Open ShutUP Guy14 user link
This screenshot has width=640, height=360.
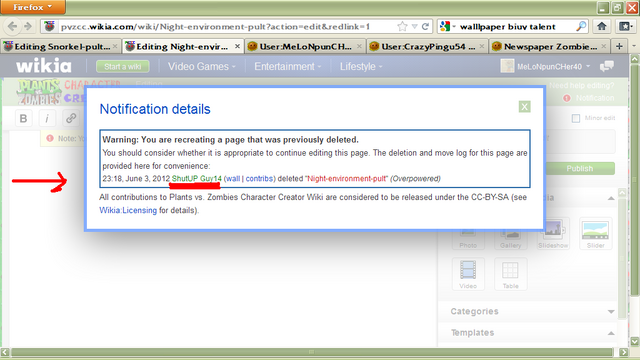click(197, 179)
